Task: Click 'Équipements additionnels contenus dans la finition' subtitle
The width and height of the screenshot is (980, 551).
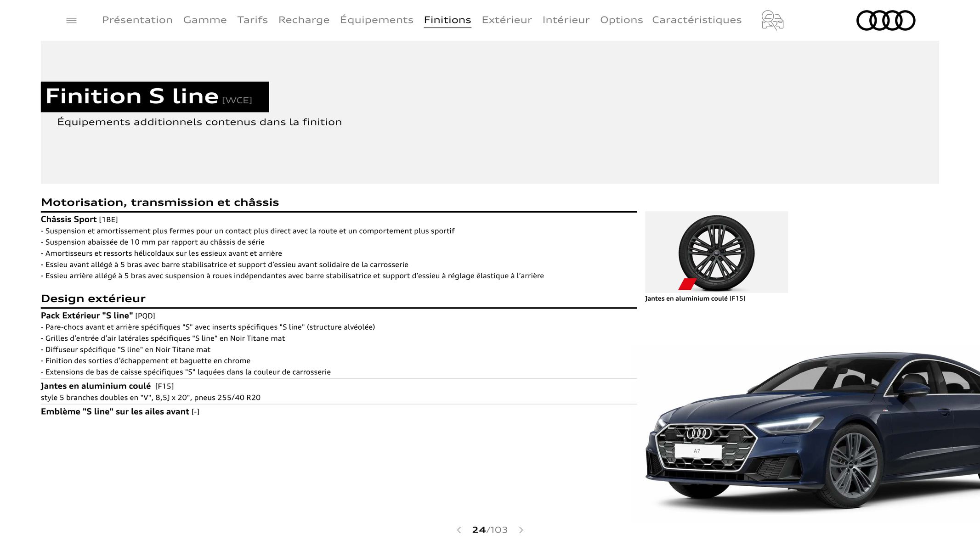Action: coord(199,122)
